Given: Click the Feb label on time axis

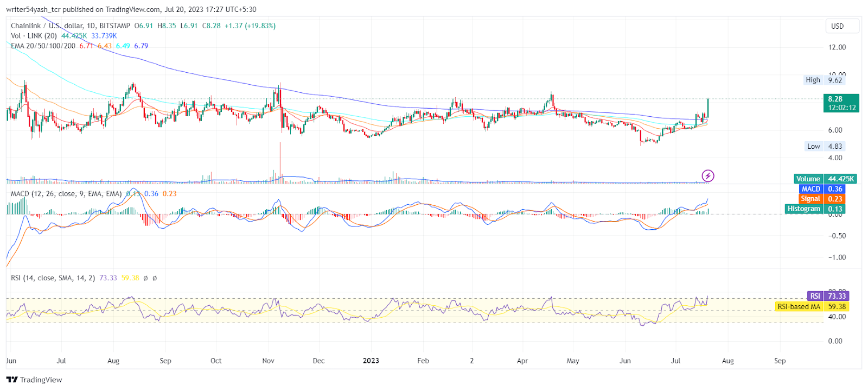Looking at the screenshot, I should [x=423, y=361].
